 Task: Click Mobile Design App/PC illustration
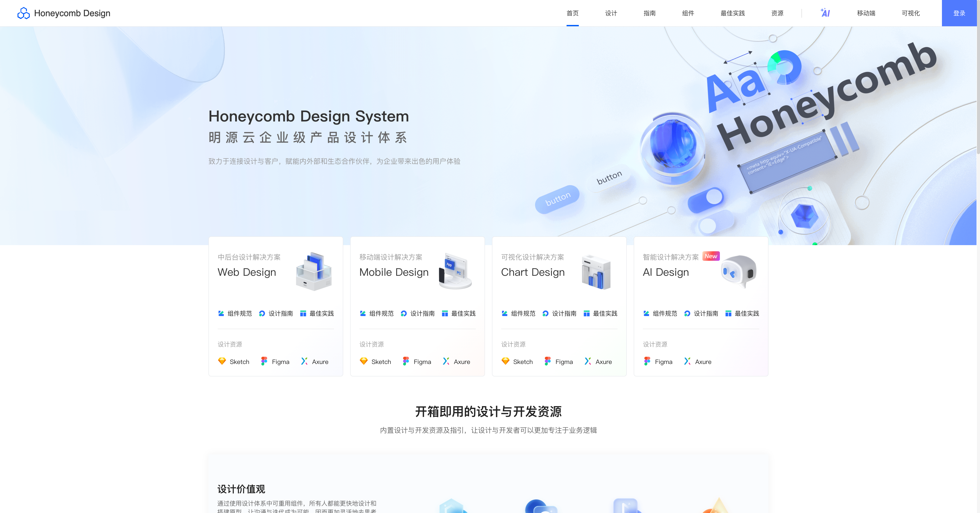point(455,271)
